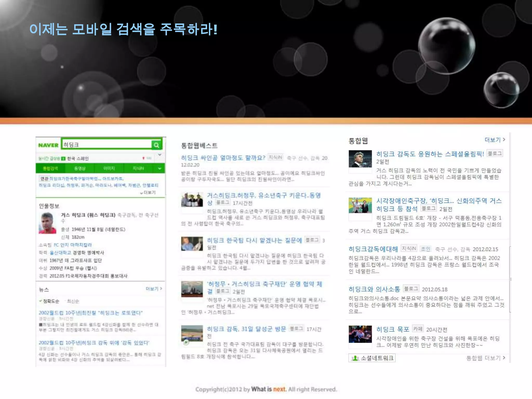Screen dimensions: 532x399
Task: Click the scrollbar beside 통합웹 results
Action: (510, 279)
